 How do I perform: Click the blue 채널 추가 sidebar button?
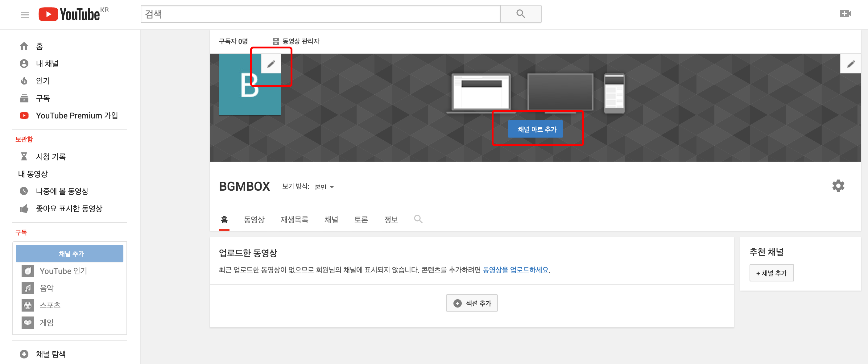70,254
